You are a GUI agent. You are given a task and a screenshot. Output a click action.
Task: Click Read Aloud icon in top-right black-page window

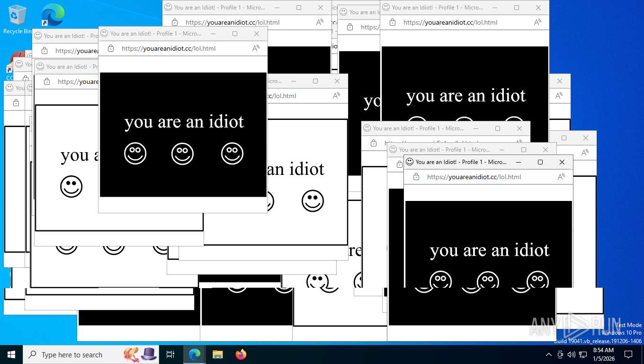[x=537, y=22]
